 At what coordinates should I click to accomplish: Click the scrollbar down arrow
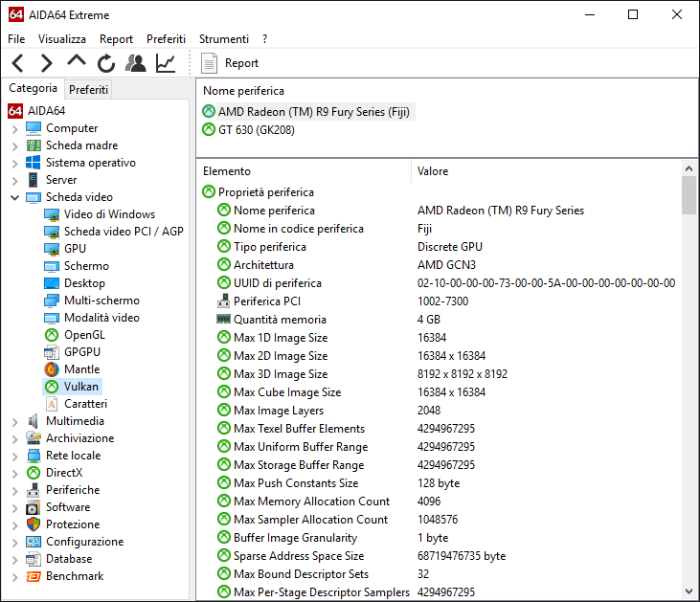click(689, 591)
